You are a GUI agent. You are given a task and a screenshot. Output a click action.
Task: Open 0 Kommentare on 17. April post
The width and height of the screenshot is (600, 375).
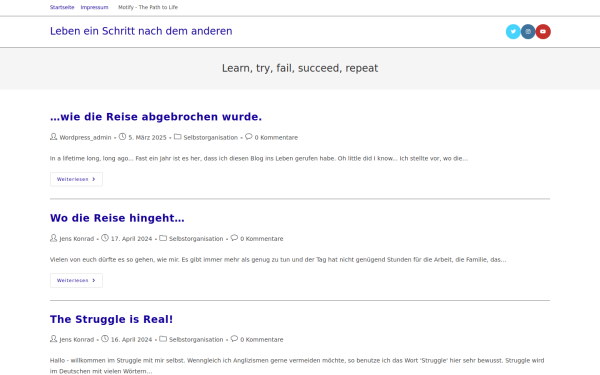[x=262, y=239]
